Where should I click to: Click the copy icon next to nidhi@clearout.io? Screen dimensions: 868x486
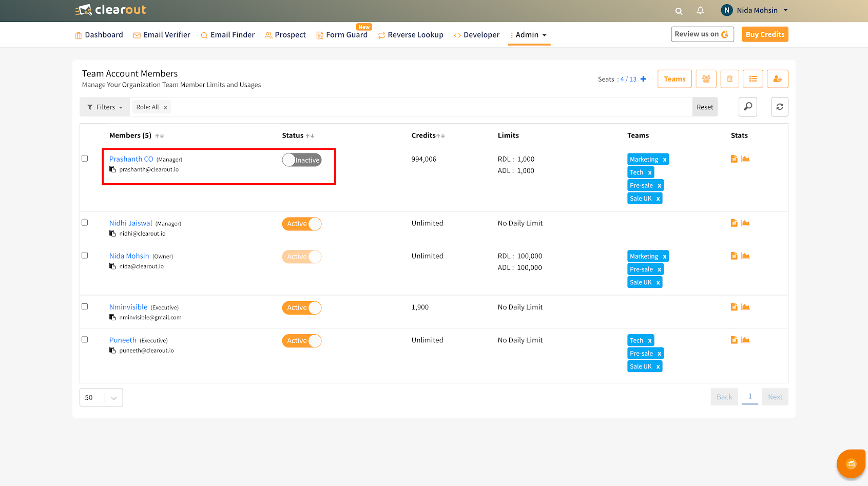coord(112,233)
